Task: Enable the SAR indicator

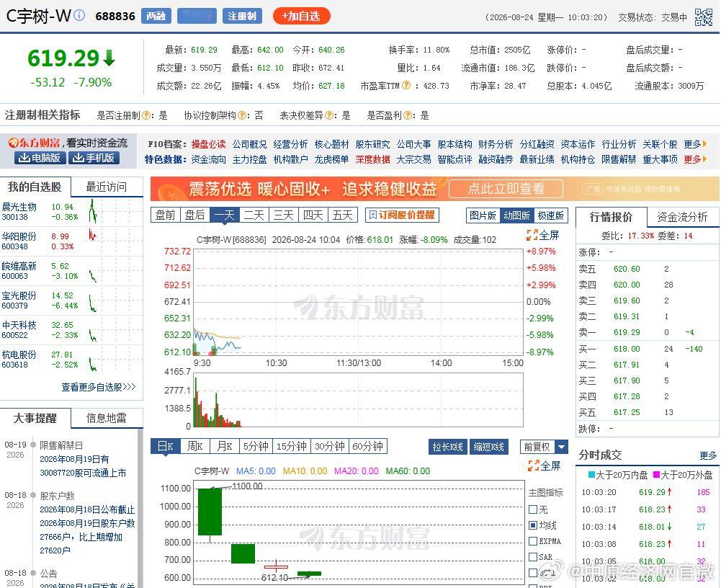Action: click(x=533, y=557)
